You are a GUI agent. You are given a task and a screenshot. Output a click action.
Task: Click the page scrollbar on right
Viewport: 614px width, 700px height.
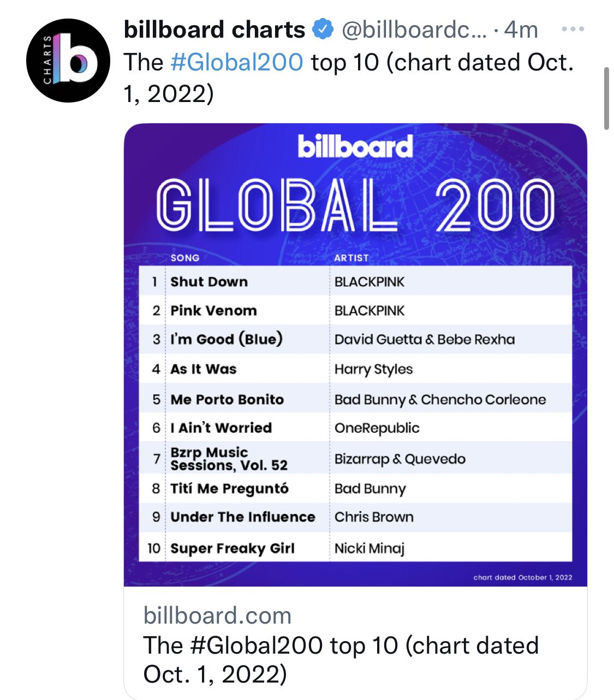(606, 98)
